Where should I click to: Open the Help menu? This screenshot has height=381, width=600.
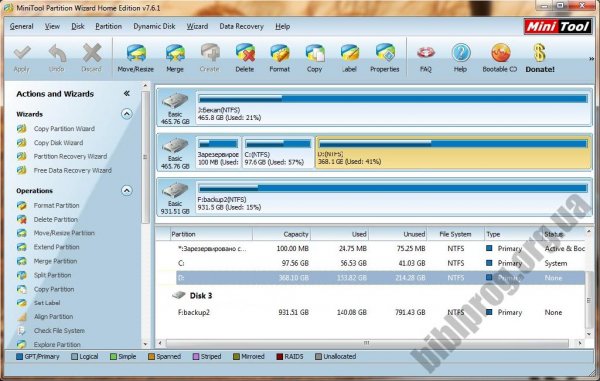pyautogui.click(x=283, y=26)
